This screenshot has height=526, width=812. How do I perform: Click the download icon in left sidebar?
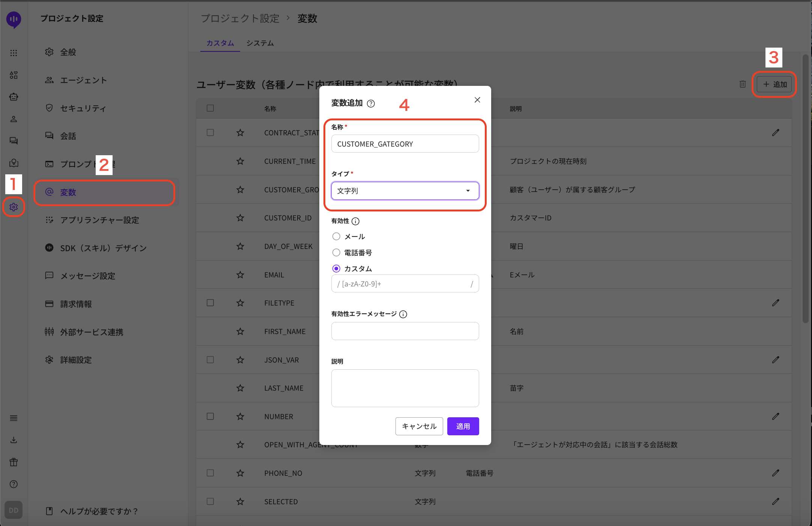pyautogui.click(x=14, y=440)
